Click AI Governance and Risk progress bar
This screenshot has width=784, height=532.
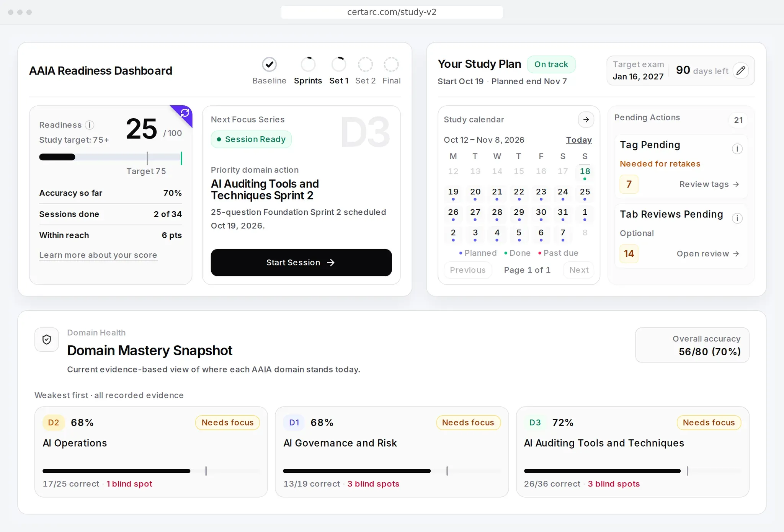pos(392,471)
